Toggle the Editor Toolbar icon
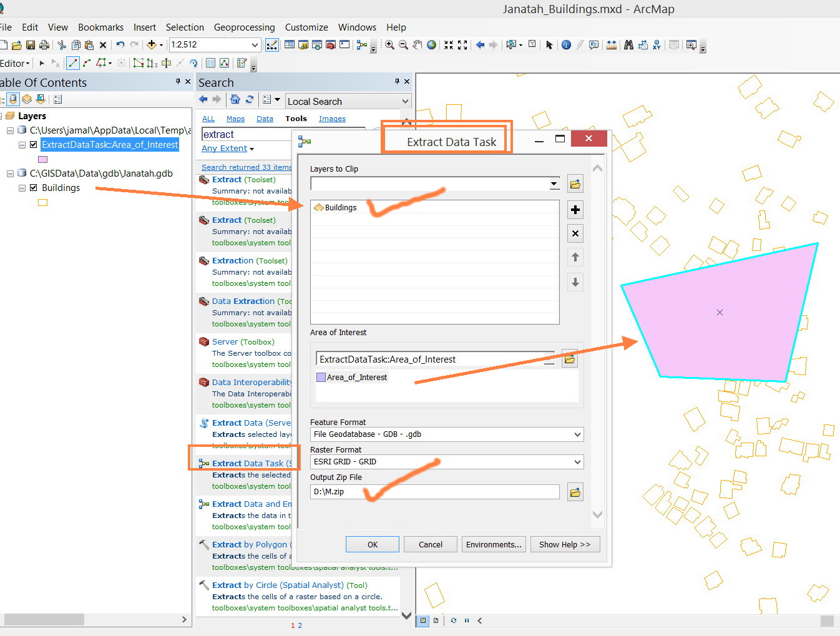Viewport: 840px width, 636px height. (271, 45)
